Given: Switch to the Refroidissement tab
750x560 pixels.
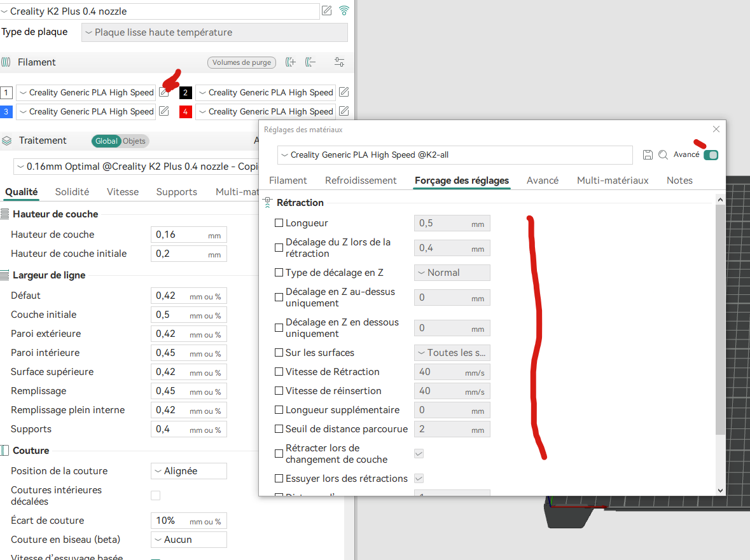Looking at the screenshot, I should point(361,181).
